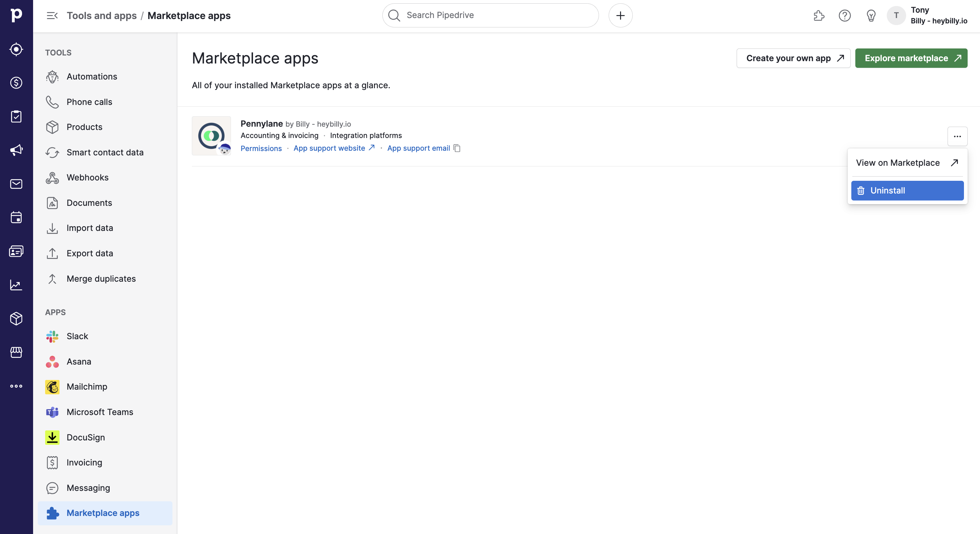Open Merge duplicates

click(105, 279)
